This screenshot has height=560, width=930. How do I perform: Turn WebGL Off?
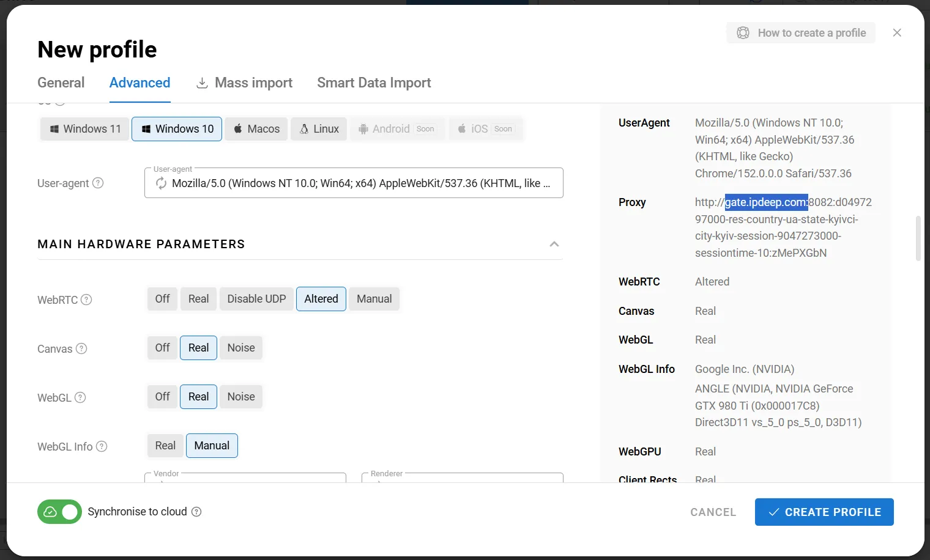click(x=162, y=397)
